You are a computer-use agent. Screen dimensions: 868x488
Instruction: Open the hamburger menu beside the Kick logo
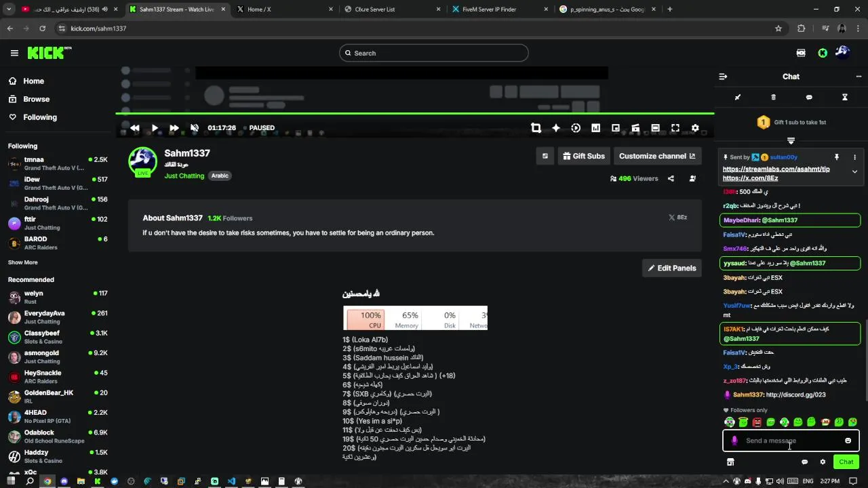[14, 53]
